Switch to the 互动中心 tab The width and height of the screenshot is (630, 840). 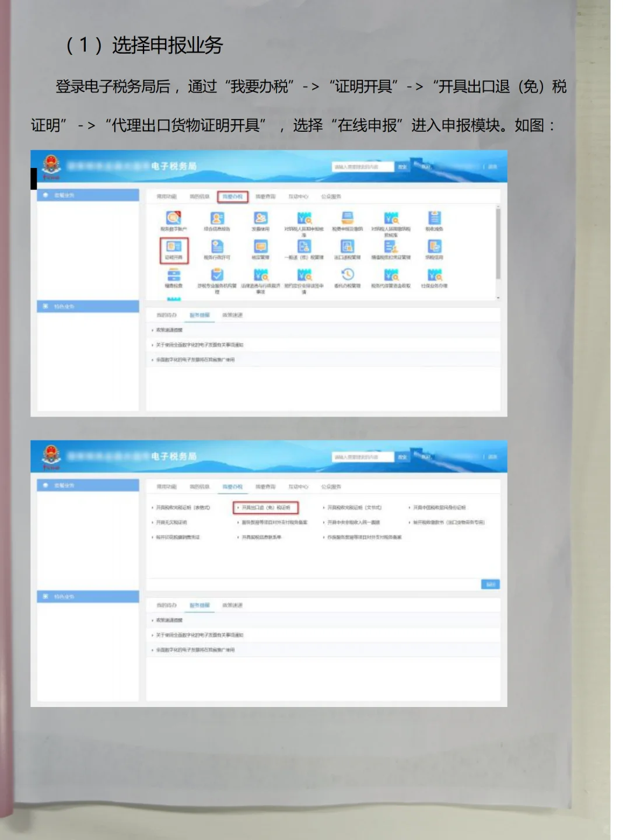point(299,197)
